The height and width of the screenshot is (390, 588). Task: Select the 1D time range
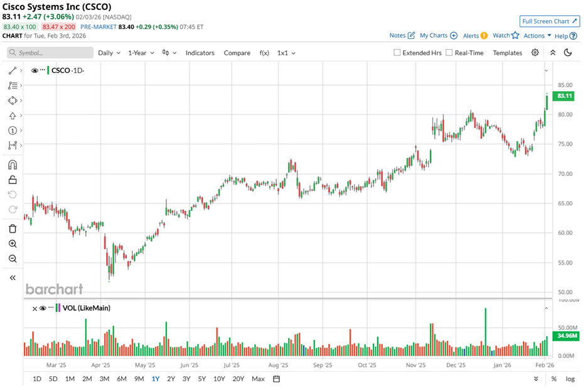[x=37, y=379]
